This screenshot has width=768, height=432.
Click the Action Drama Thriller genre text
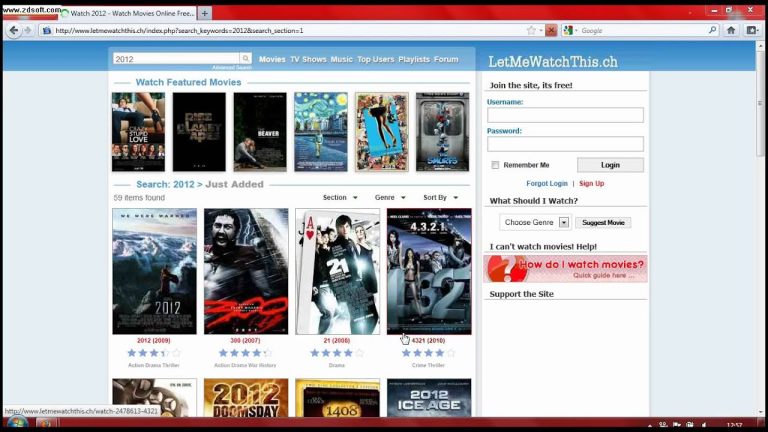(154, 365)
